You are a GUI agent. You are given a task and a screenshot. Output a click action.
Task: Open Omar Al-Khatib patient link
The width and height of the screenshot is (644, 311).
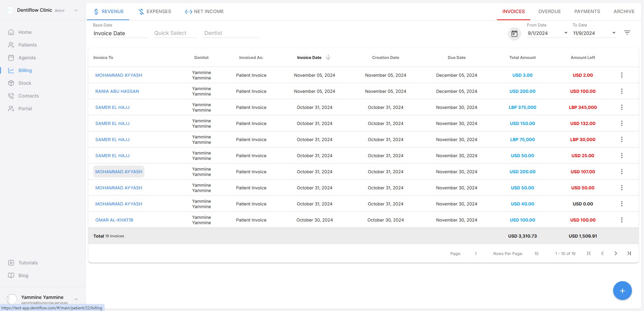(x=114, y=220)
